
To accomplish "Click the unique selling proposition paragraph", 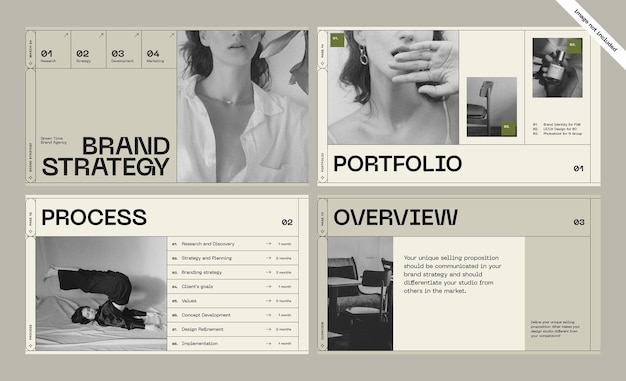I will click(452, 274).
